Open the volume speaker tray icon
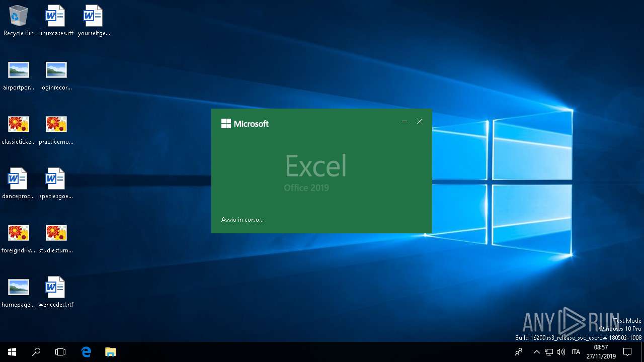 click(x=561, y=352)
